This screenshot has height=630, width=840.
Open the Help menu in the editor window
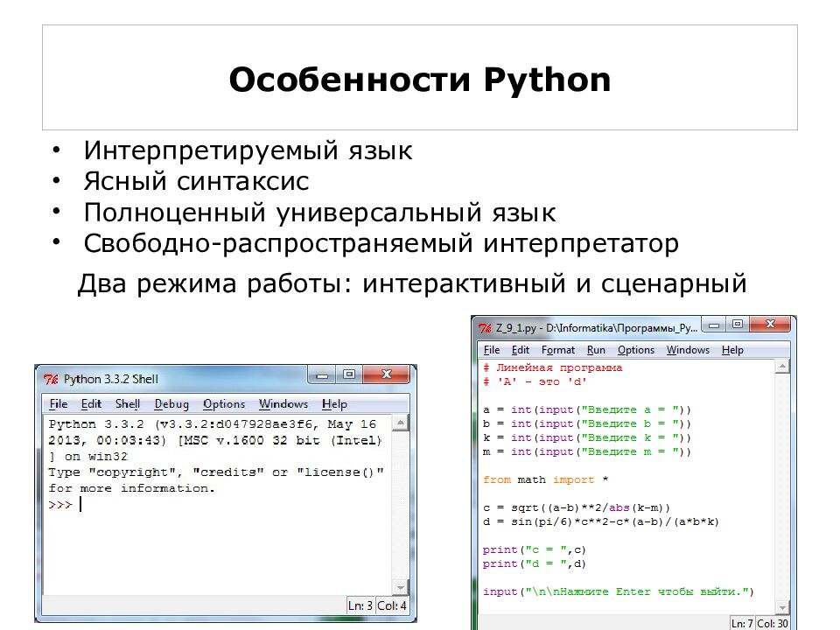tap(732, 350)
